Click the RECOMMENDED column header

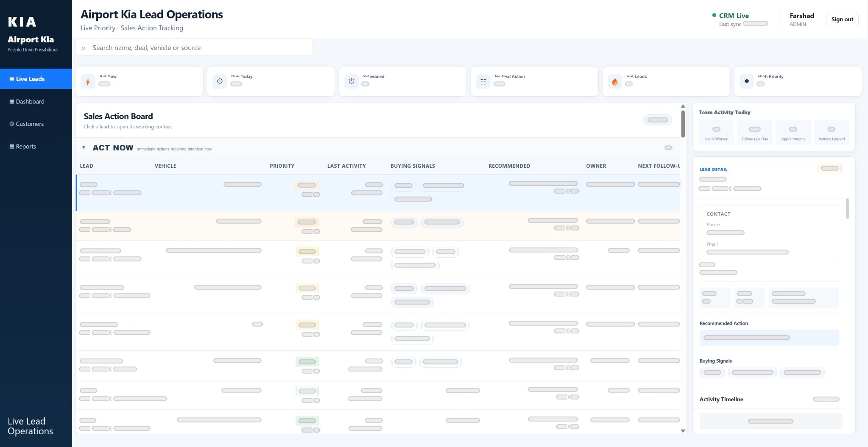coord(509,166)
